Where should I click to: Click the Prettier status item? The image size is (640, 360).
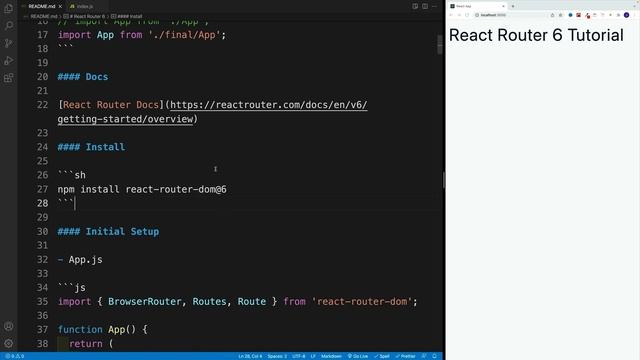pyautogui.click(x=405, y=356)
